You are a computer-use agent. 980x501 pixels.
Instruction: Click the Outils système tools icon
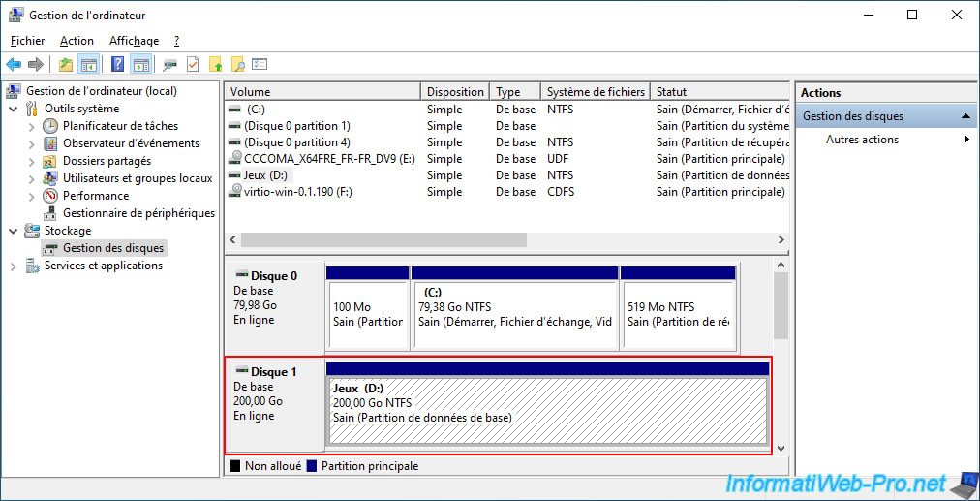pos(32,109)
